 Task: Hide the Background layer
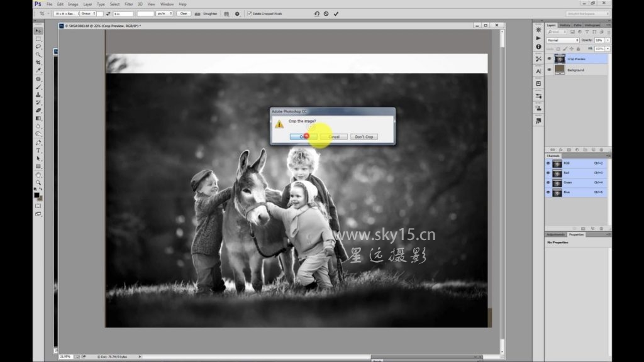pyautogui.click(x=549, y=70)
